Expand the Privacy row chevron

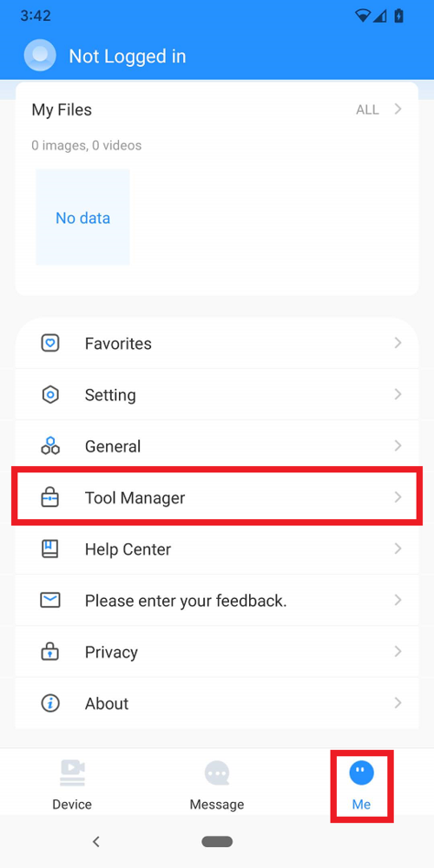pos(398,652)
